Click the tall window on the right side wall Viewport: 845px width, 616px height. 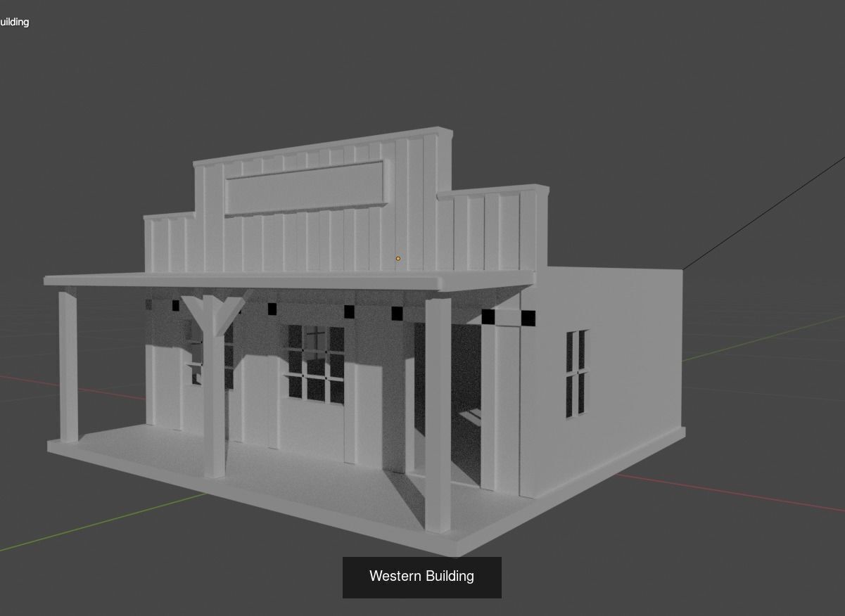click(x=577, y=373)
